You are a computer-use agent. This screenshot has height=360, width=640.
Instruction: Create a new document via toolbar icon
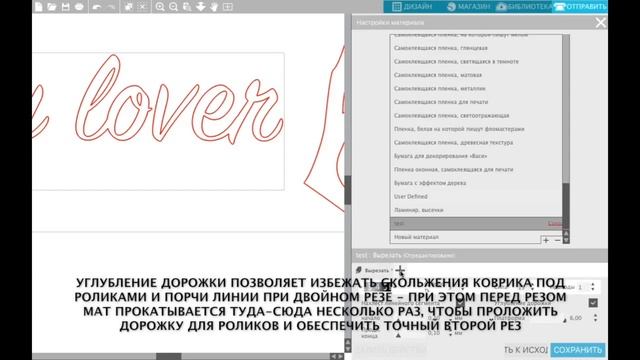coord(38,7)
